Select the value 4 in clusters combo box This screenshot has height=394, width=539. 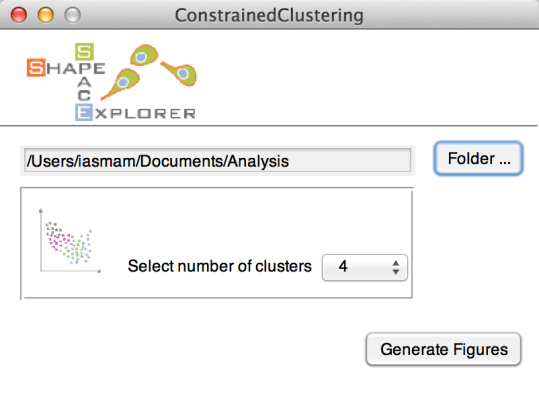[x=343, y=266]
